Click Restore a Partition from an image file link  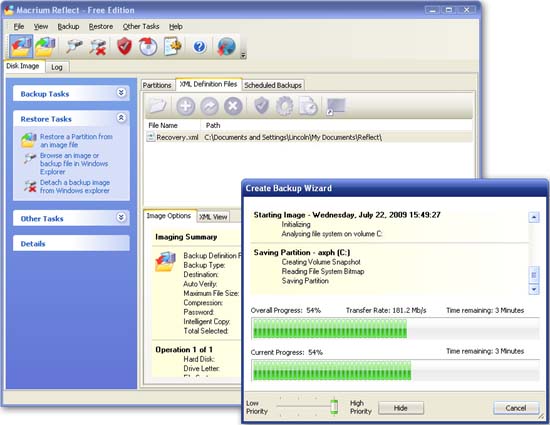76,141
